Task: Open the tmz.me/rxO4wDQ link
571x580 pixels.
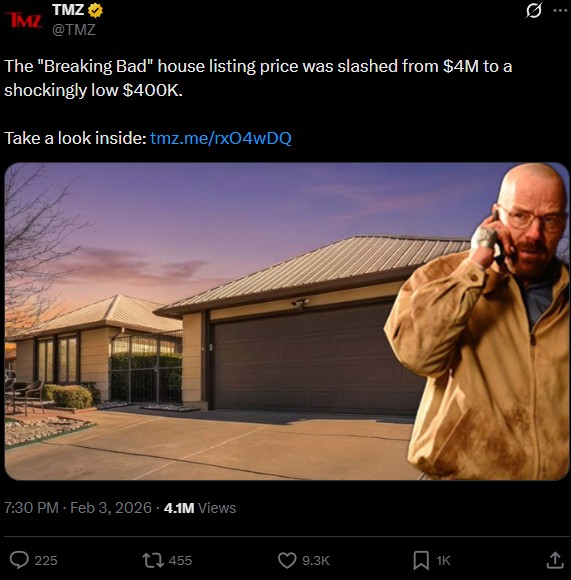Action: [x=221, y=138]
